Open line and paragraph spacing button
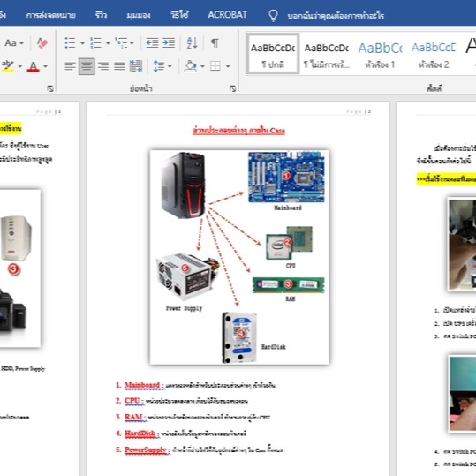Screen dimensions: 476x476 pos(159,66)
